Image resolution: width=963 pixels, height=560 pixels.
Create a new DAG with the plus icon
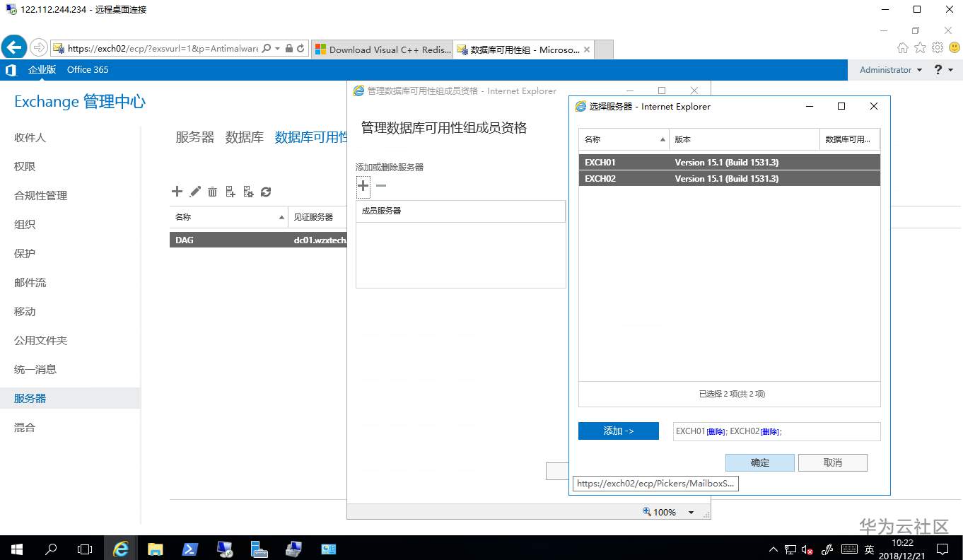[177, 191]
